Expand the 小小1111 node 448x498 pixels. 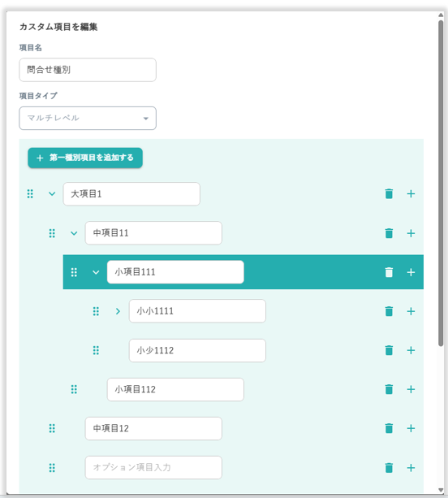(x=118, y=311)
